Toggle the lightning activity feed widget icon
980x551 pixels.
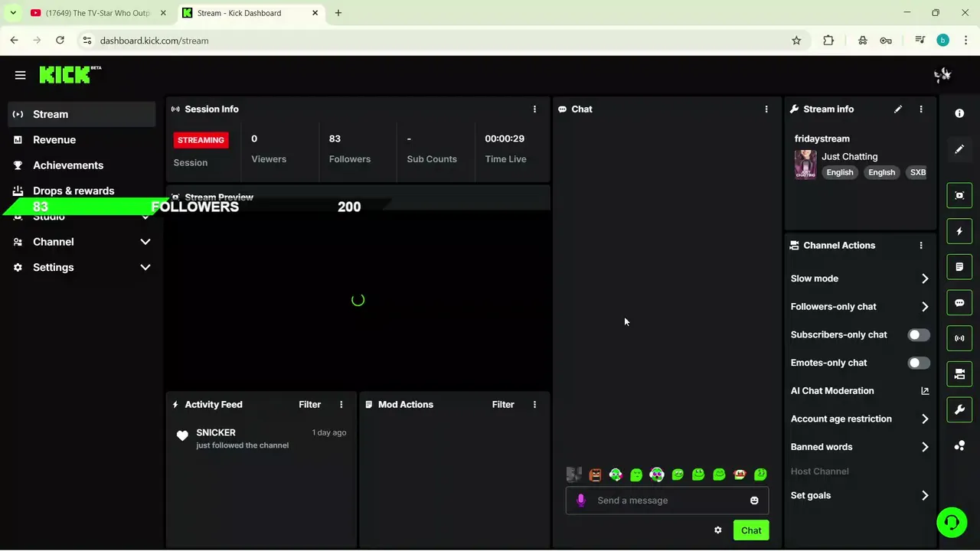pos(959,231)
